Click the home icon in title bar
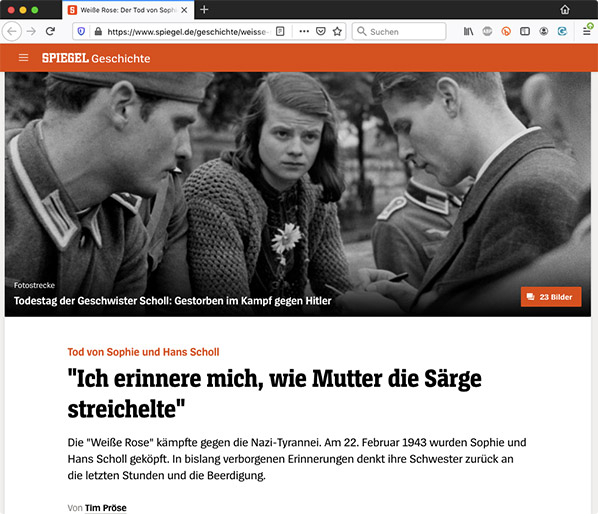The height and width of the screenshot is (514, 598). [x=565, y=10]
